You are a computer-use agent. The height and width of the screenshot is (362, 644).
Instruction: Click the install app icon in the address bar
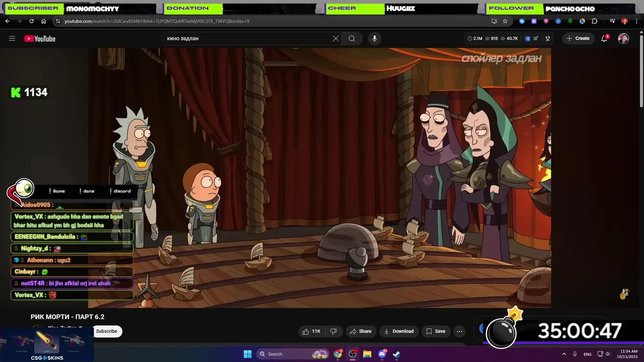[x=494, y=21]
